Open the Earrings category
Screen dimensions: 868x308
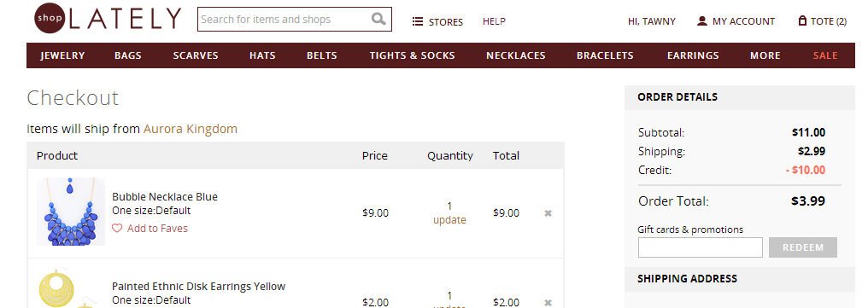[693, 55]
